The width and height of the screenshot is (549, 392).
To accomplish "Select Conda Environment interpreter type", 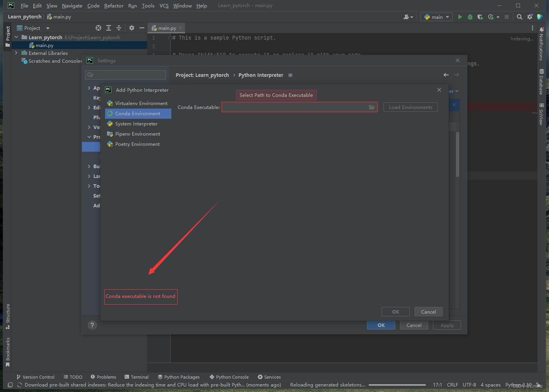I will pos(138,114).
